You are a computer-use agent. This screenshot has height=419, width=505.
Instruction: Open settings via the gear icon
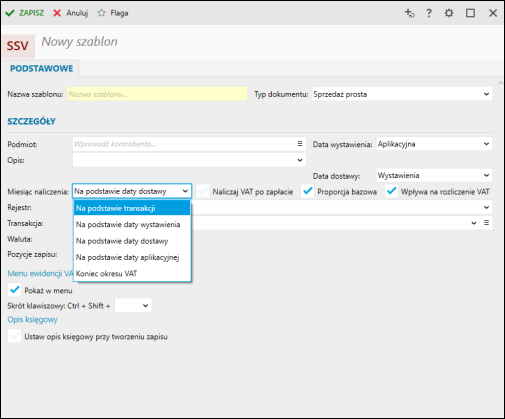tap(449, 13)
